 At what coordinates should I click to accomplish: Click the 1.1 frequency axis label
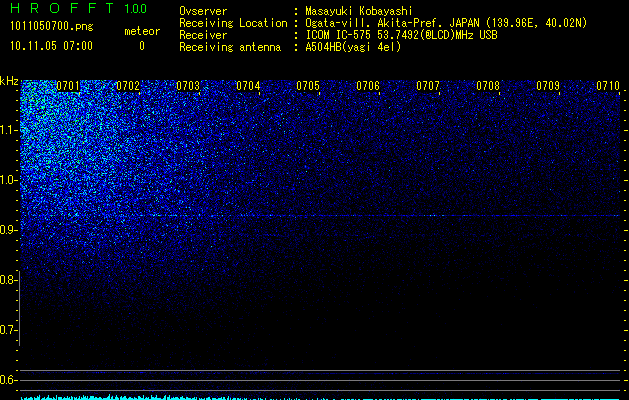pyautogui.click(x=8, y=130)
